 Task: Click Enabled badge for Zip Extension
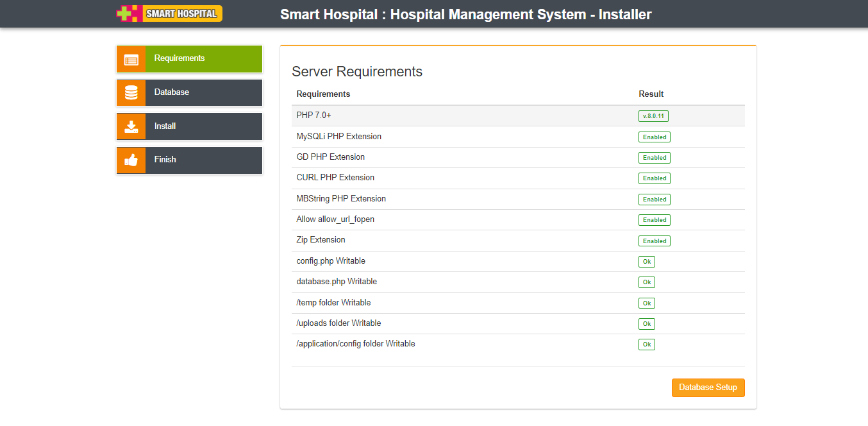(655, 241)
